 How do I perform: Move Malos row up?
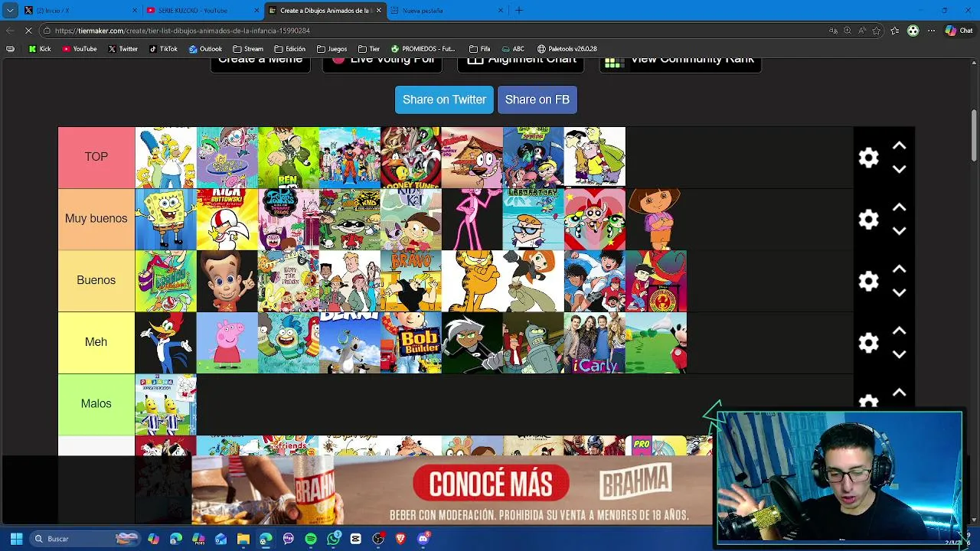pos(899,393)
